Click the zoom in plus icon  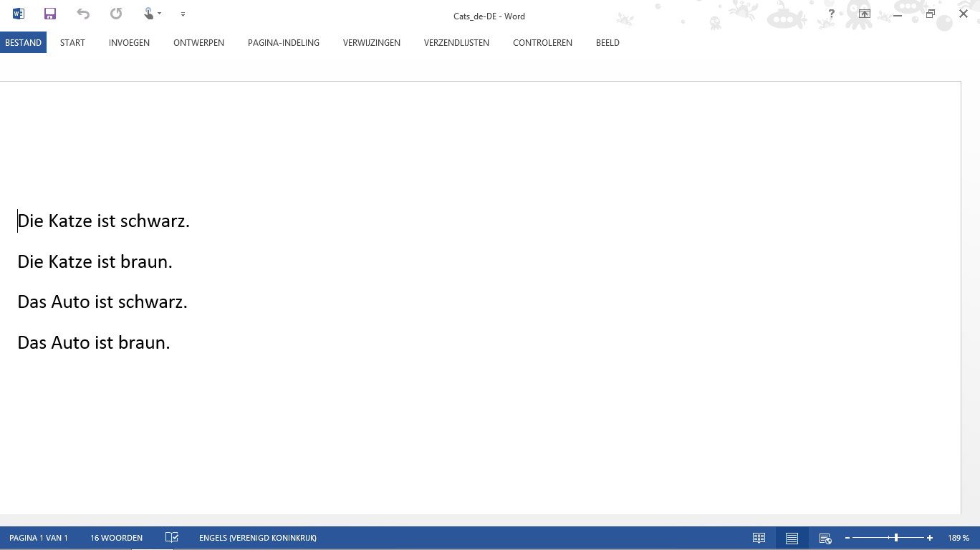930,538
